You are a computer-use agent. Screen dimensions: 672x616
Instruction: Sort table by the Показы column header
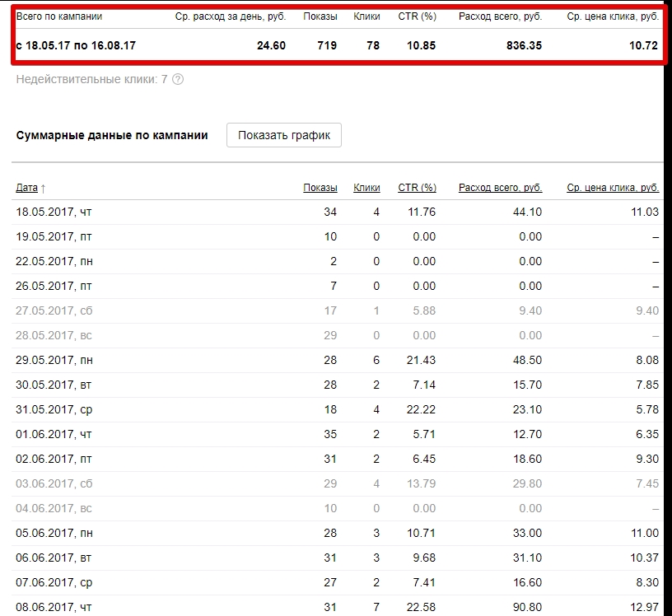[320, 187]
